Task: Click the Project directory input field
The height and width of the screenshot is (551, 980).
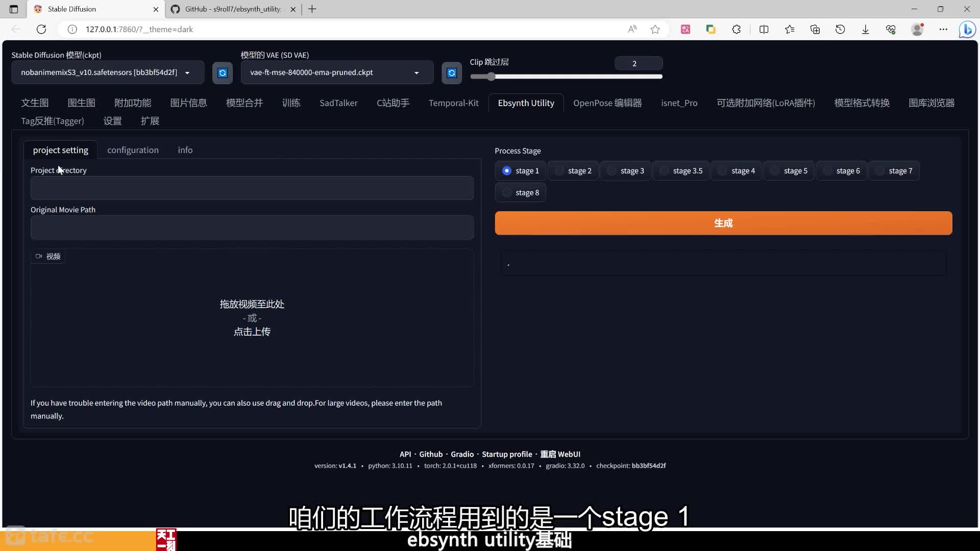Action: [x=252, y=188]
